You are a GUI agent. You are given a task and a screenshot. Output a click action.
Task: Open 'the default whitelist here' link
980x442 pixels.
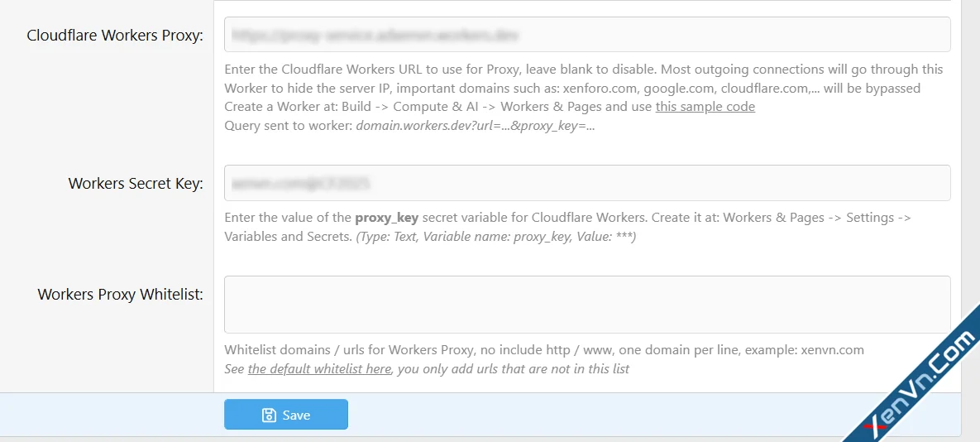(x=318, y=369)
